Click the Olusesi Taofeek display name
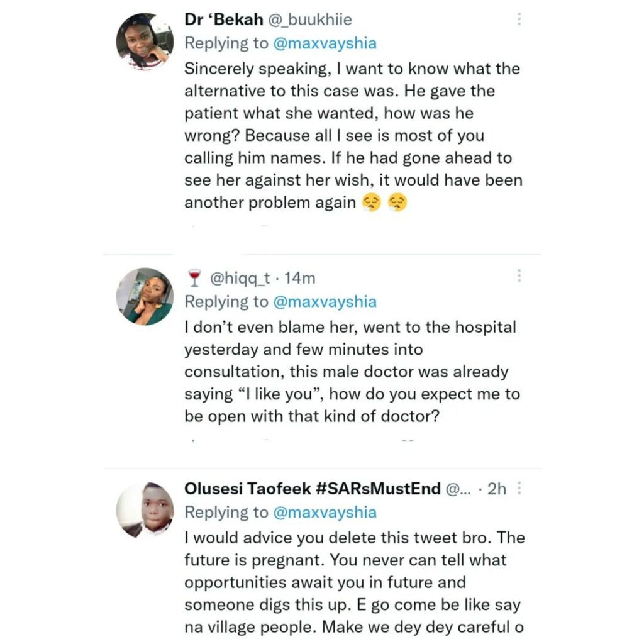This screenshot has height=644, width=644. pos(313,489)
